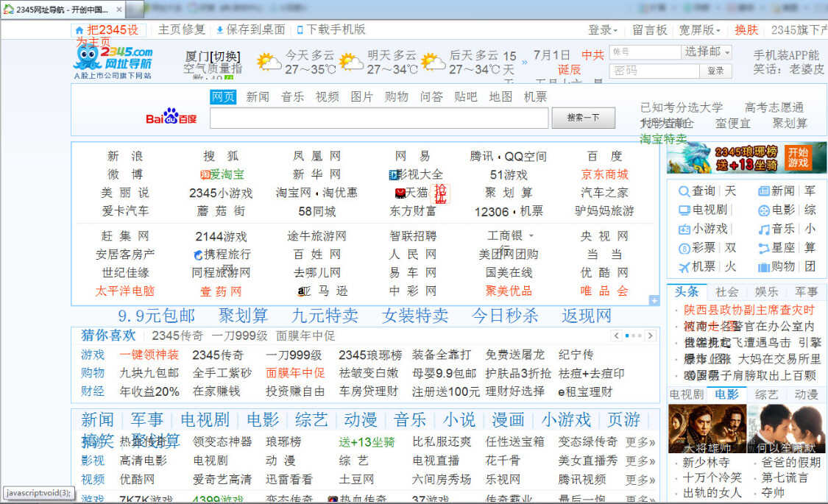
Task: Click the 12306 link in site grid
Action: 492,212
